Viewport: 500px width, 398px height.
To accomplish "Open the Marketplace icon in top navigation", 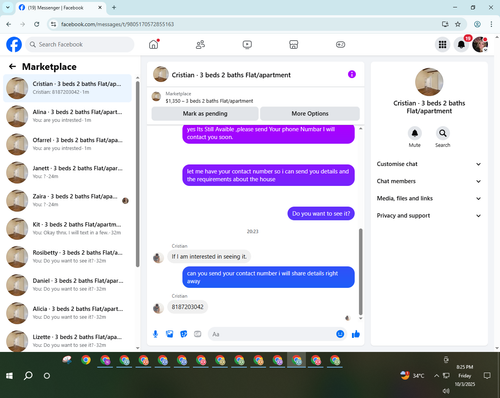I will 294,44.
